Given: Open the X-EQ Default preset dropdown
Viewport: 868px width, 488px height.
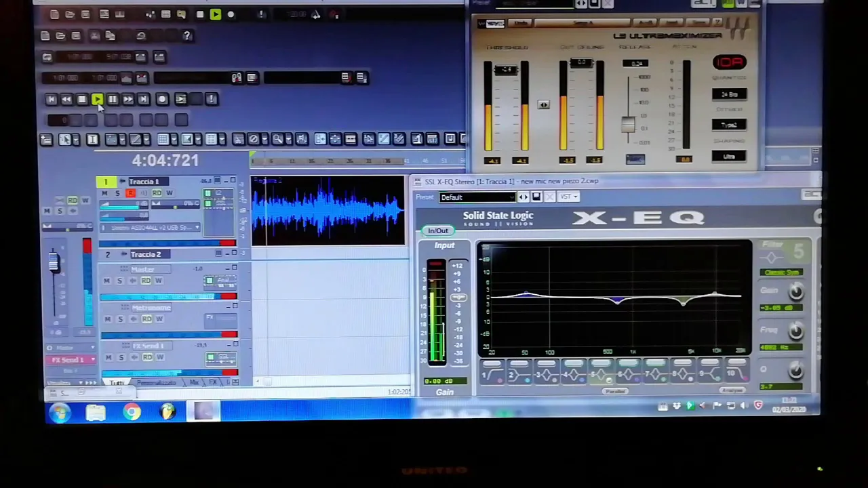Looking at the screenshot, I should point(477,197).
